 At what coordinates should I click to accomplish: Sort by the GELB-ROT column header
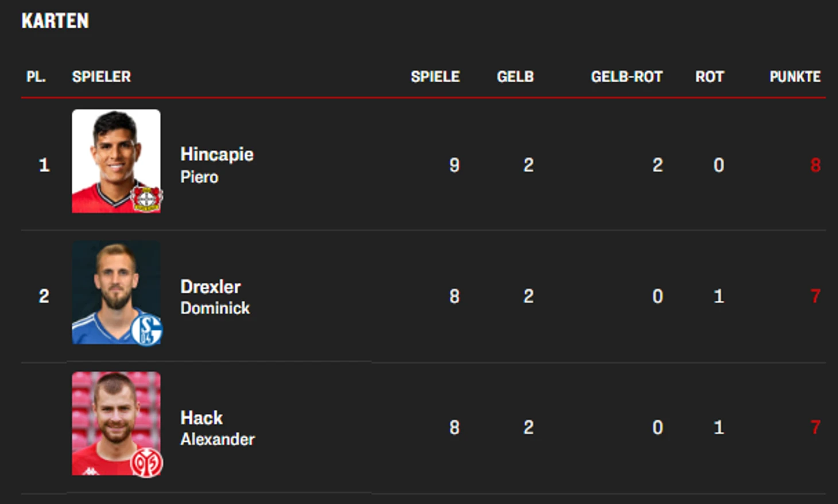(x=627, y=77)
